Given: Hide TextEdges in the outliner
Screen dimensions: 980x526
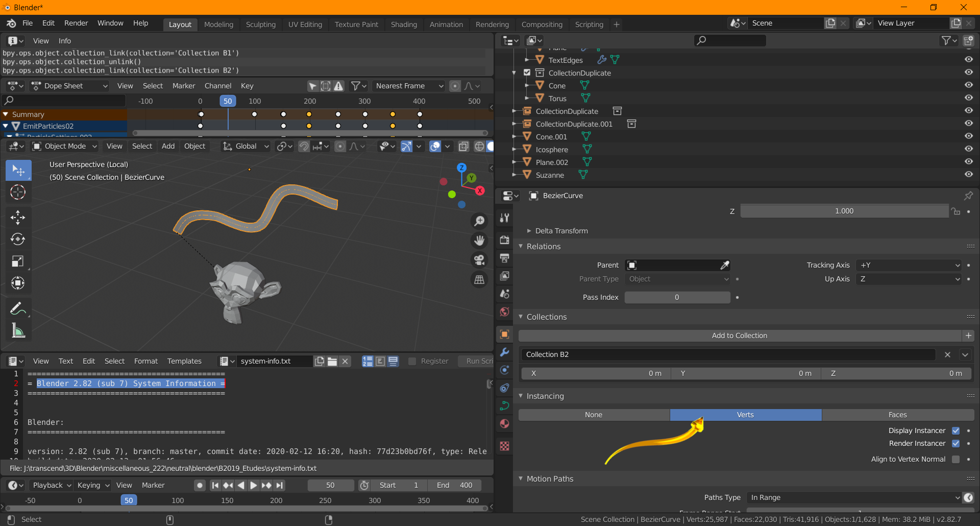Looking at the screenshot, I should [968, 59].
